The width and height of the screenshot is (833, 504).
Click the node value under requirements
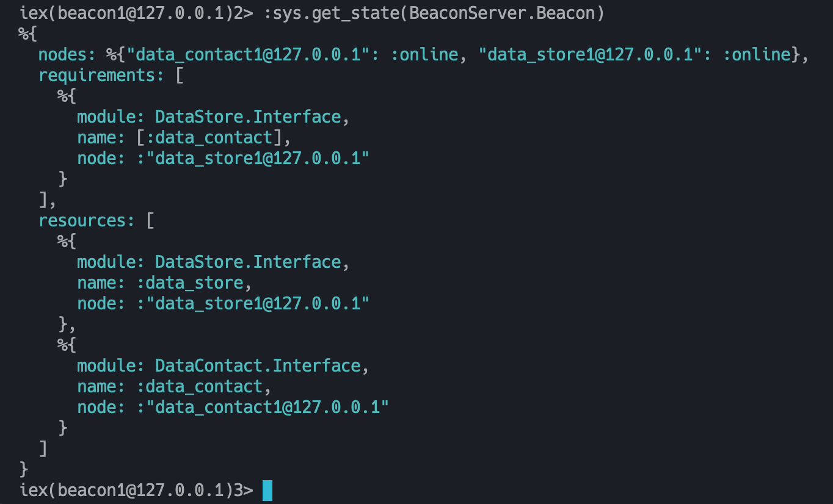[253, 159]
